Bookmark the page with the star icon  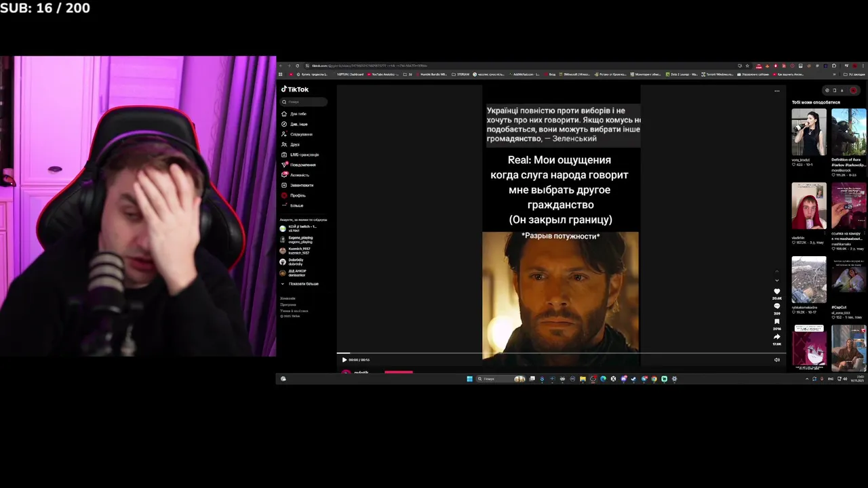[x=747, y=66]
